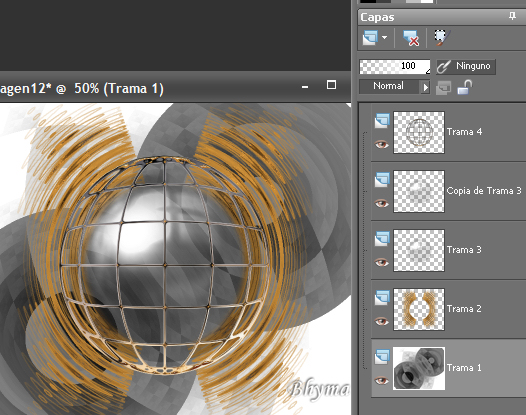Screen dimensions: 526x415
Task: Hide the Trama 1 layer
Action: click(x=381, y=380)
